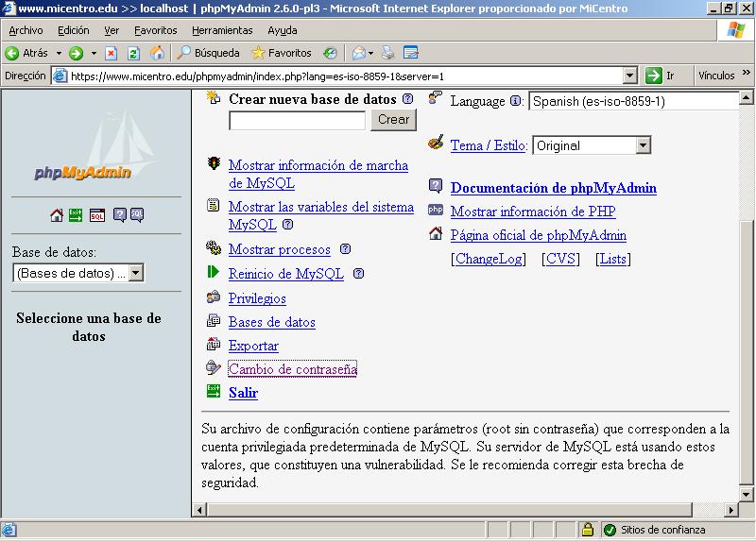
Task: Open the Herramientas menu
Action: pos(222,30)
